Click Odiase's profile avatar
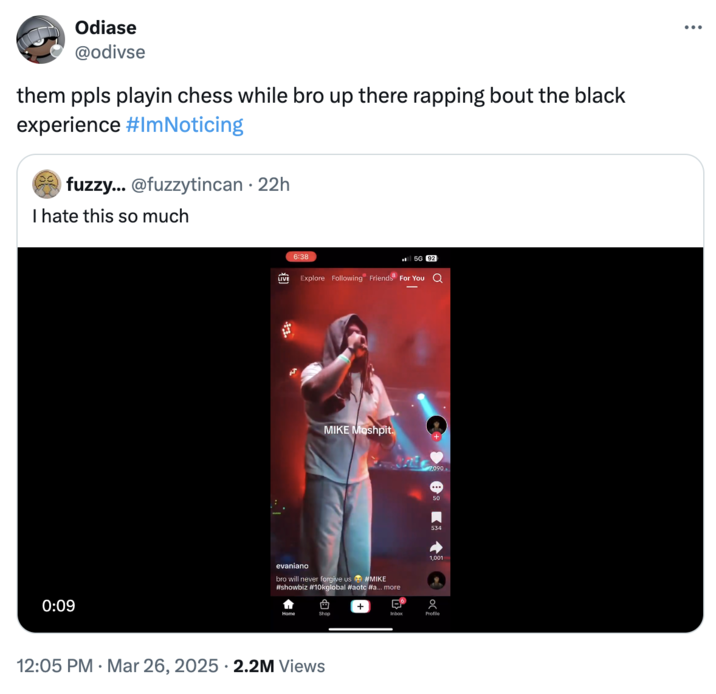Screen dimensions: 716x694 point(41,39)
